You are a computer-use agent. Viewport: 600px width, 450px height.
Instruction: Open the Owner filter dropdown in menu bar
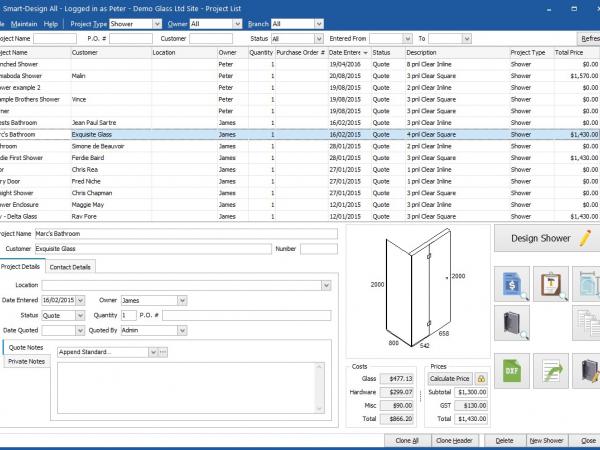pyautogui.click(x=237, y=24)
